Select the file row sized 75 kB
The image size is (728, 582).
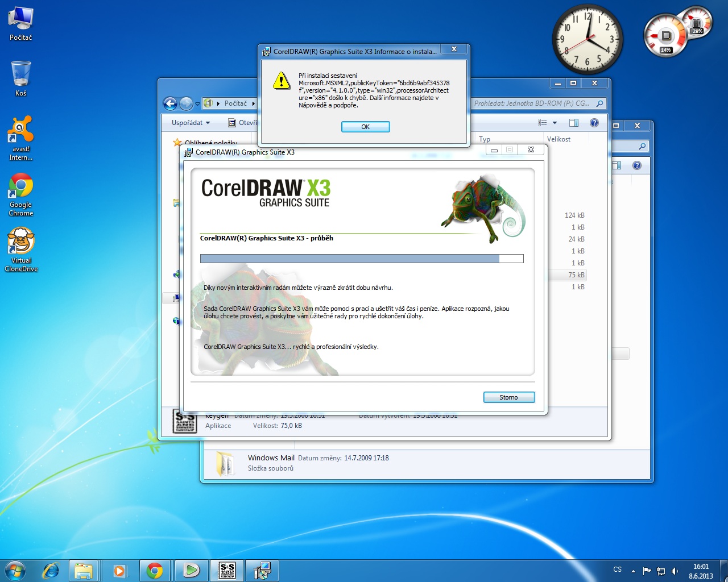[x=576, y=275]
